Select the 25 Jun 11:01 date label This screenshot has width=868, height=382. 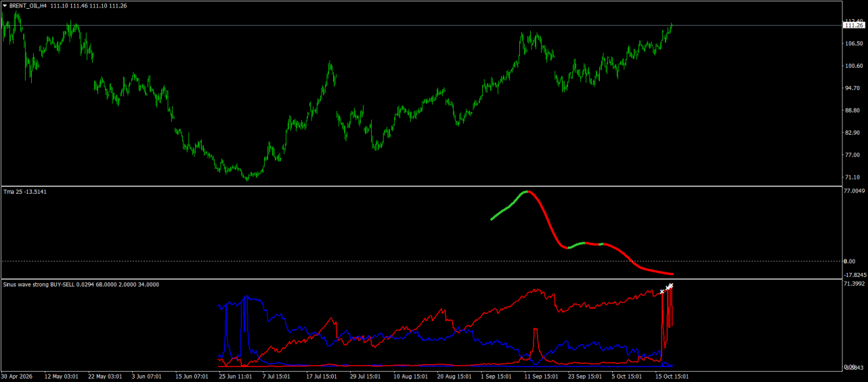[235, 375]
